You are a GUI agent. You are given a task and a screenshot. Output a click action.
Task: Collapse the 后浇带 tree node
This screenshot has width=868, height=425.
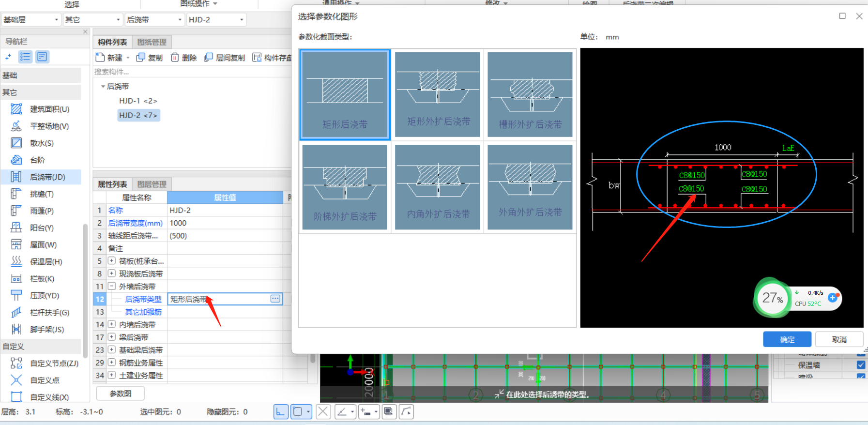(103, 87)
